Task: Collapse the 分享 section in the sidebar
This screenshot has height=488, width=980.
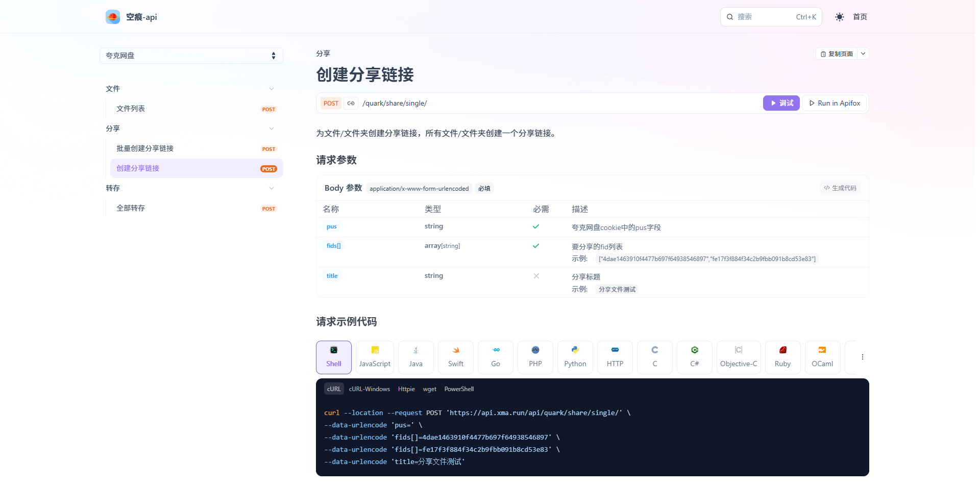Action: (x=271, y=129)
